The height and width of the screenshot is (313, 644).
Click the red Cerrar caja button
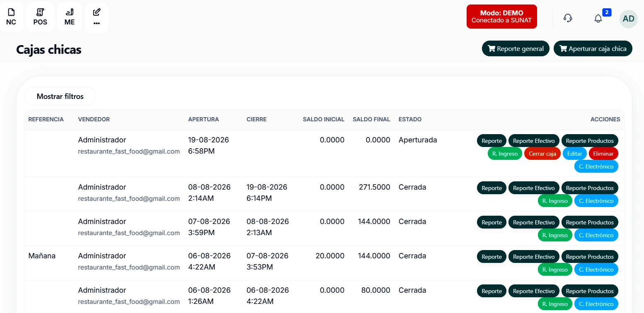pos(542,154)
